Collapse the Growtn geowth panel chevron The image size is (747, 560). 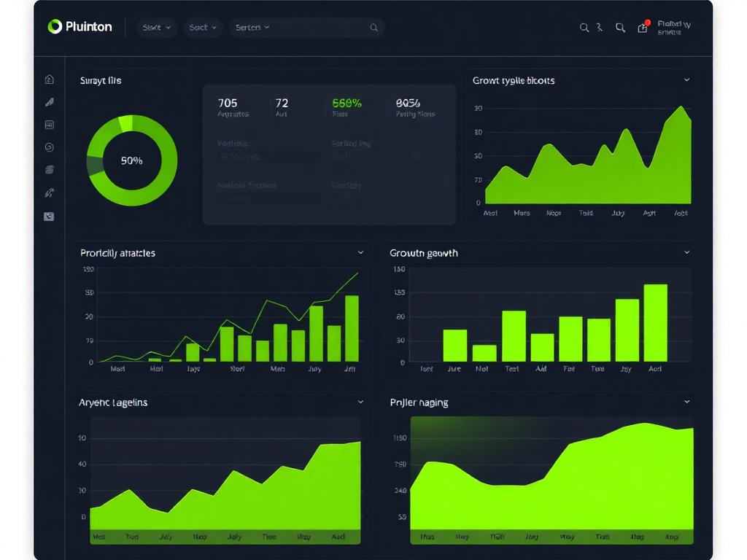(687, 252)
